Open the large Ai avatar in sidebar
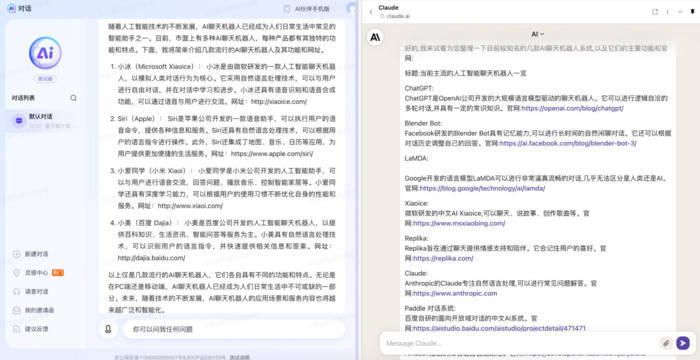The width and height of the screenshot is (700, 360). [45, 53]
